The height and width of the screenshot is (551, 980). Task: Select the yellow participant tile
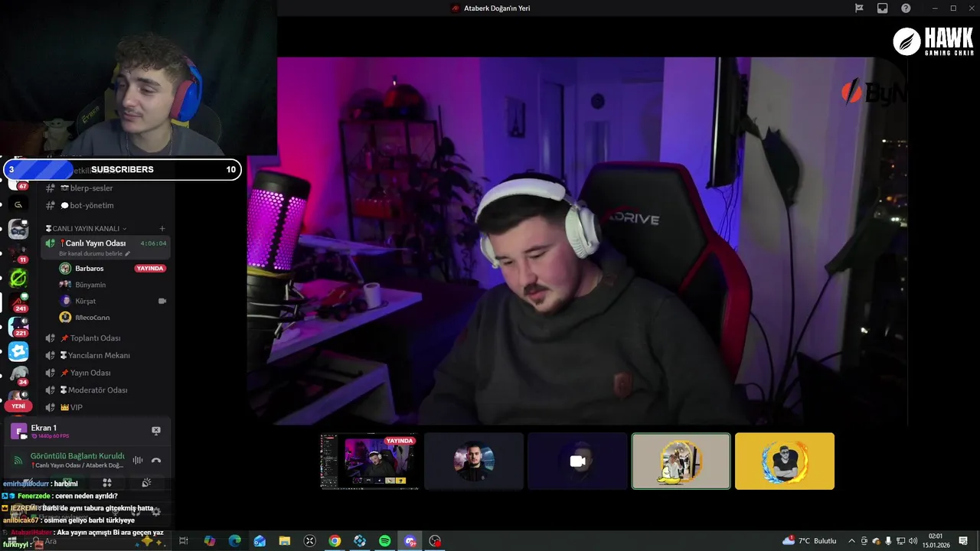point(784,461)
